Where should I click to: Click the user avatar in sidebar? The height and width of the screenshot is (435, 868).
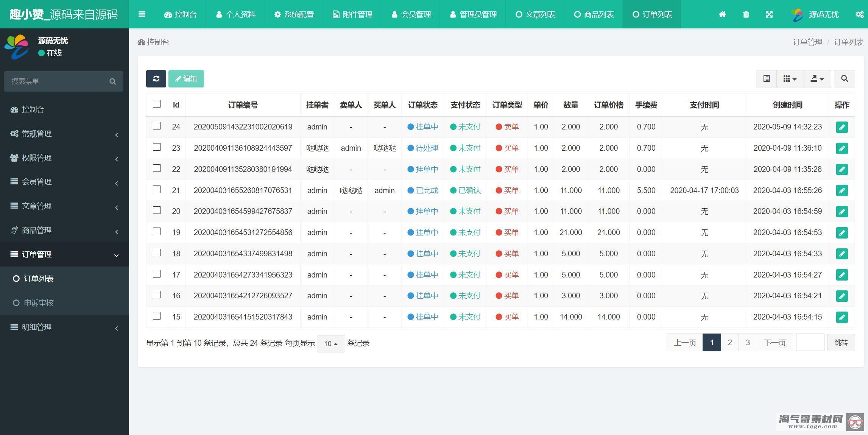pos(17,47)
